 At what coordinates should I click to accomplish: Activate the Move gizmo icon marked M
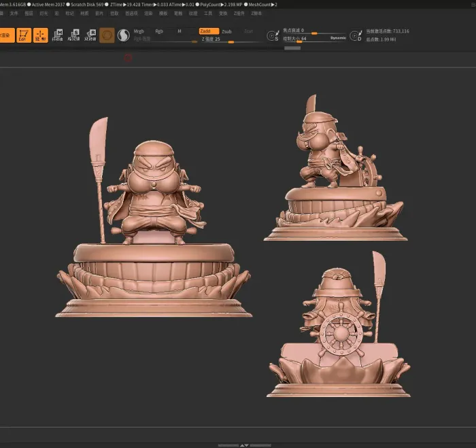pos(57,35)
